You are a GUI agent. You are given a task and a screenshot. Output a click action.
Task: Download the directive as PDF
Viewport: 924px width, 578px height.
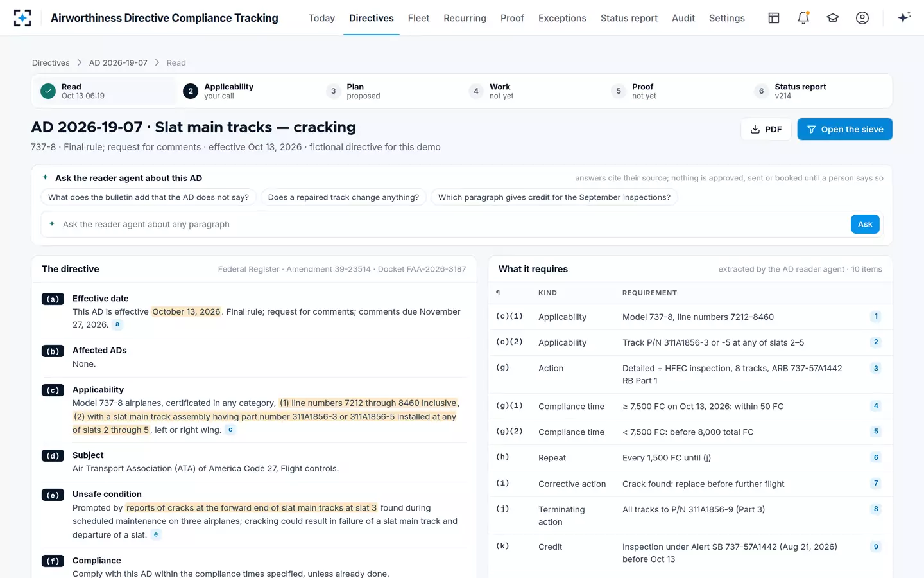coord(766,129)
